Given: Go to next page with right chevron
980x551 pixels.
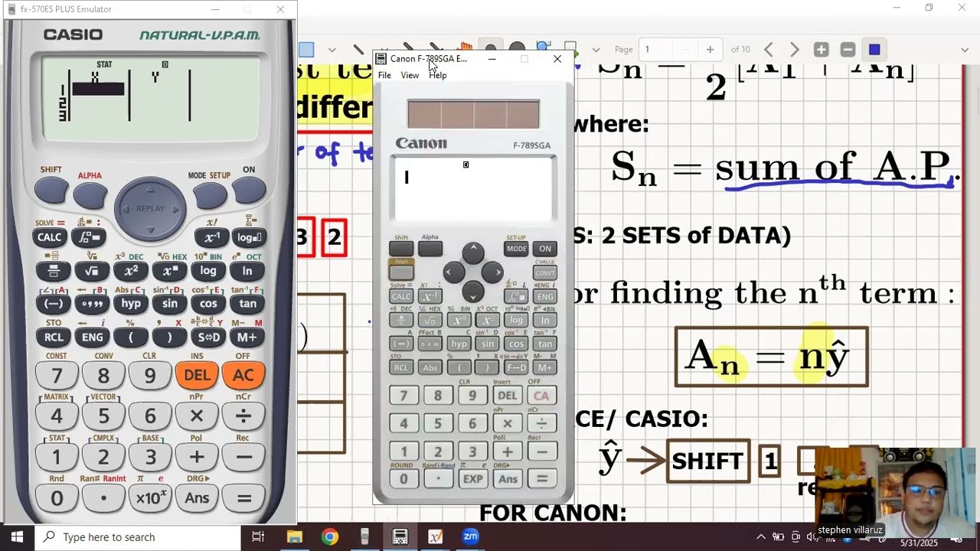Looking at the screenshot, I should [794, 50].
